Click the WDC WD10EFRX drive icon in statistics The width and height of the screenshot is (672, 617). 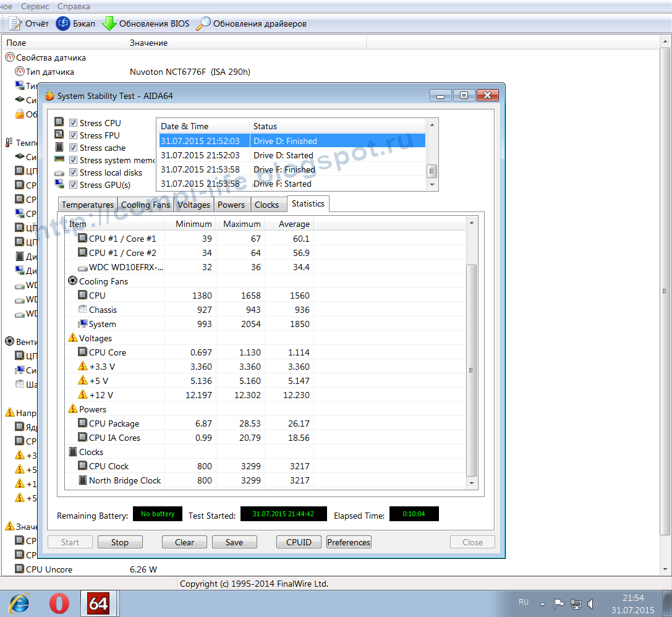pyautogui.click(x=83, y=268)
